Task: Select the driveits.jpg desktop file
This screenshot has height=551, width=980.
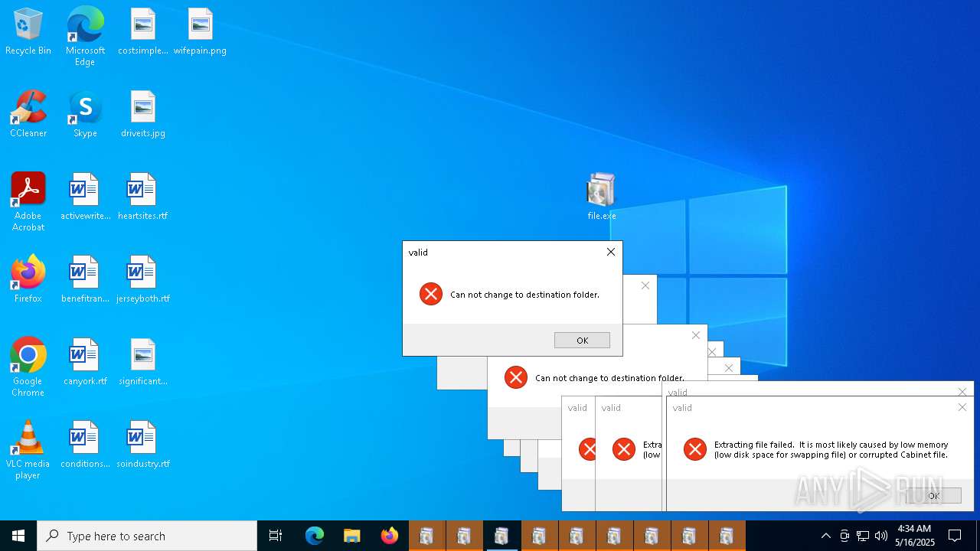Action: tap(143, 115)
